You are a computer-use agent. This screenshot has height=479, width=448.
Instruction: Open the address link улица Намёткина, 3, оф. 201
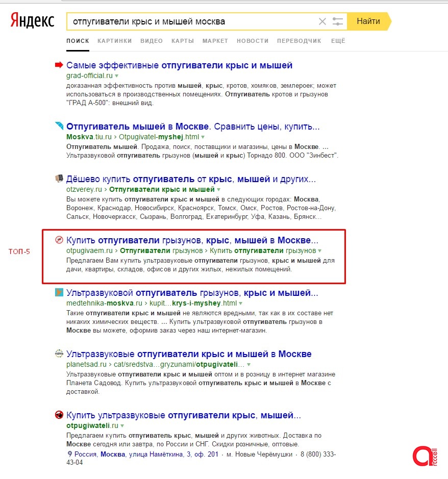[x=173, y=454]
